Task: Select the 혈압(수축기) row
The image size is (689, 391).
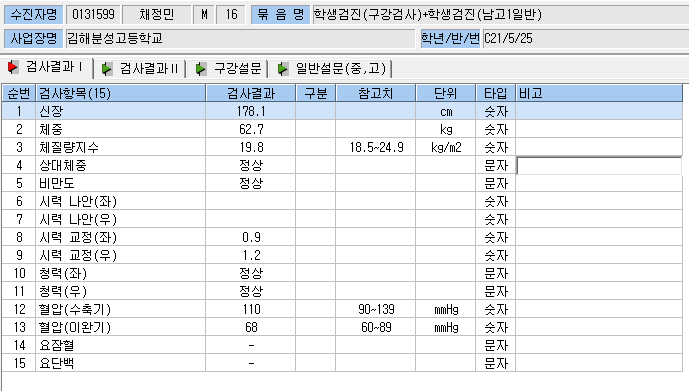Action: pos(342,309)
